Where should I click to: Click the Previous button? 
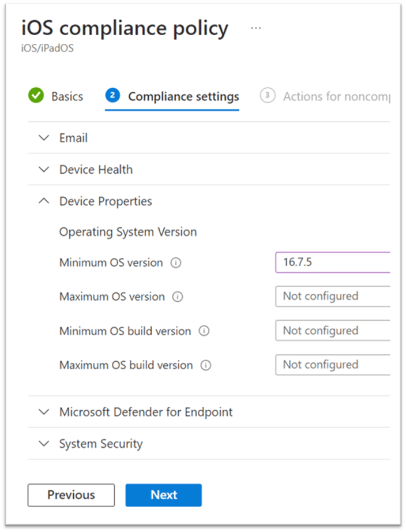click(70, 494)
